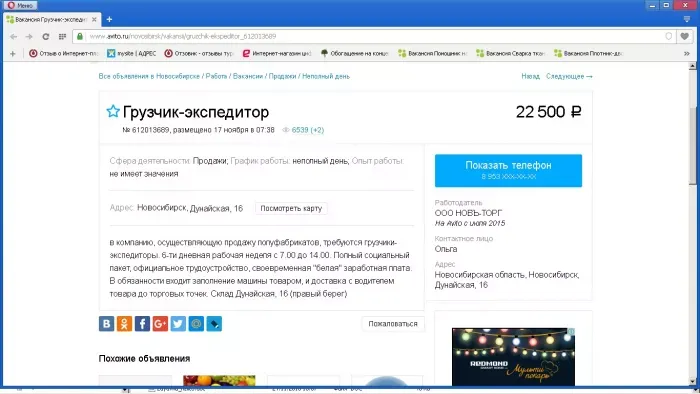Viewport: 700px width, 394px height.
Task: Add bookmark with bookmarks bar plus
Action: (x=12, y=54)
